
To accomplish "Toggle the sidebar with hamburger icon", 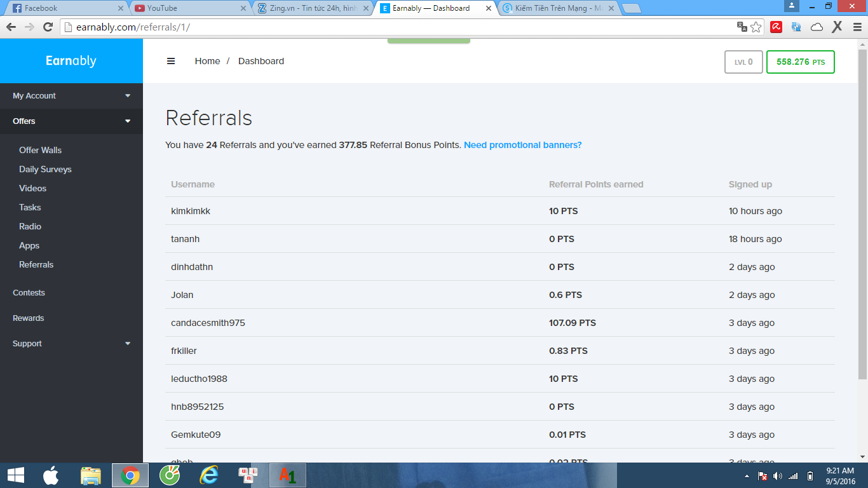I will (x=171, y=61).
